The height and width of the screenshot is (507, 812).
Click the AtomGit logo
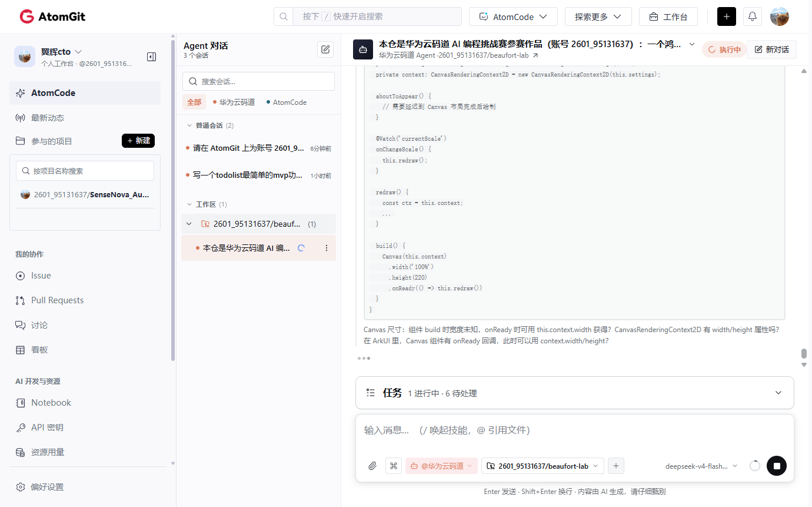(x=52, y=16)
